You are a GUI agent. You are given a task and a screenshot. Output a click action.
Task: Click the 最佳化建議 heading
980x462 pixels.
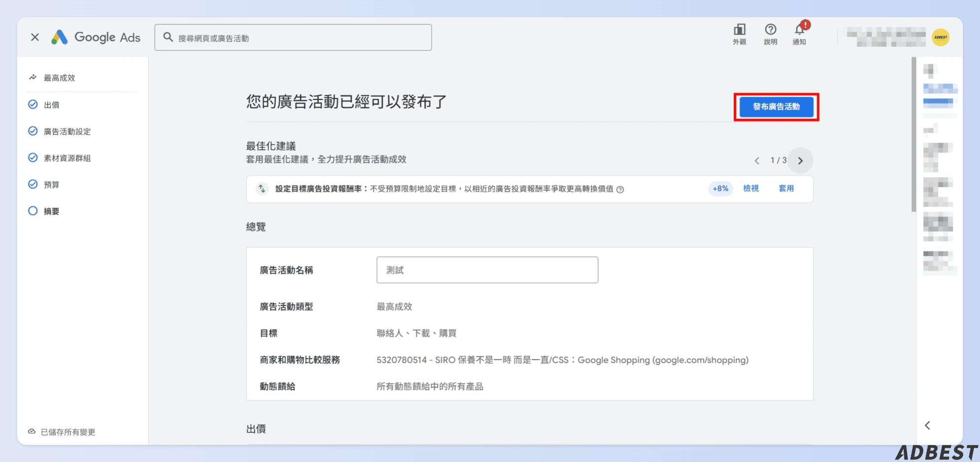[x=271, y=146]
